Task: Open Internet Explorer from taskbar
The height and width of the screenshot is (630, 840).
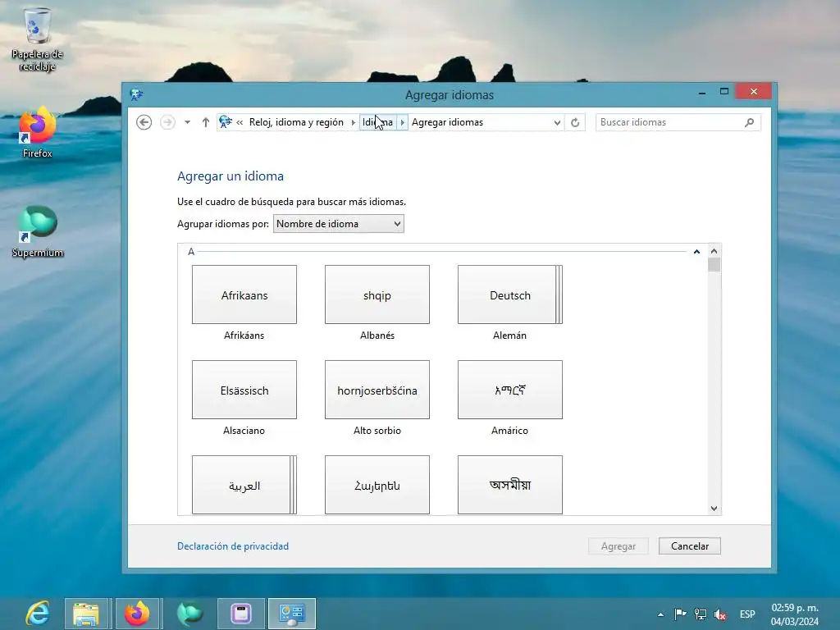Action: tap(38, 614)
